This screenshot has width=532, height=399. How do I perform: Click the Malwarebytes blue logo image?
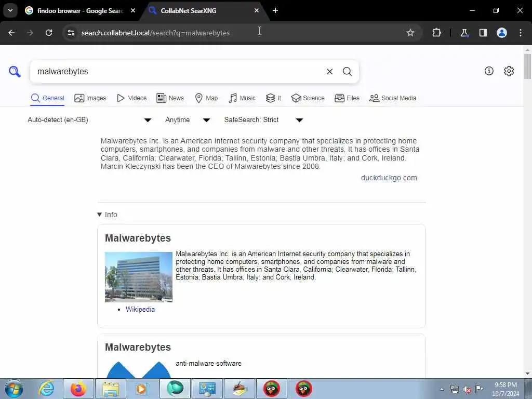[x=138, y=370]
